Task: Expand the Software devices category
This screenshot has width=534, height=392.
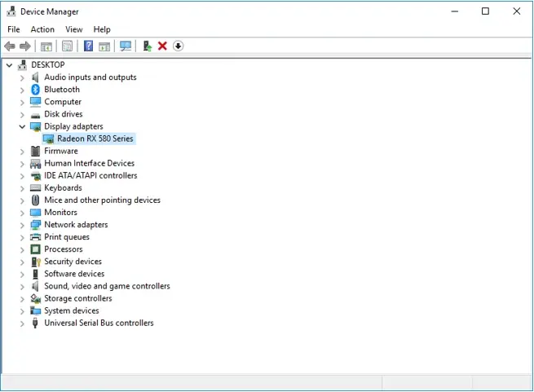Action: tap(22, 275)
